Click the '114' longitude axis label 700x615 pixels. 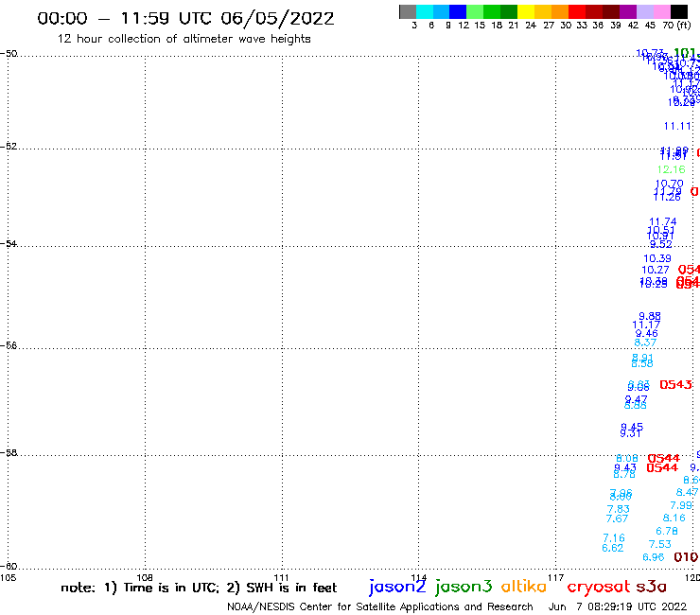click(418, 577)
